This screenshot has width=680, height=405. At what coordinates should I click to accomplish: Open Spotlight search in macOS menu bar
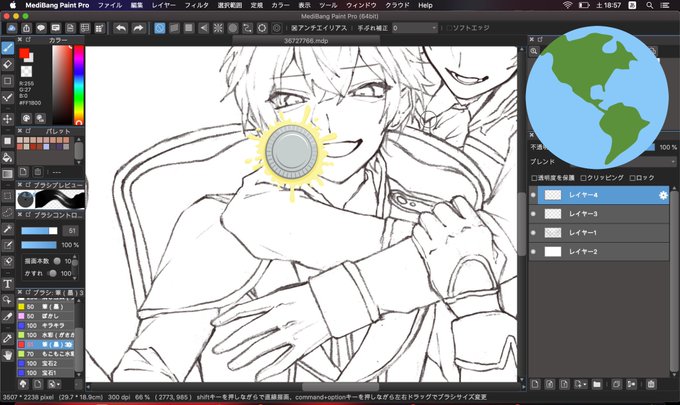(x=649, y=5)
